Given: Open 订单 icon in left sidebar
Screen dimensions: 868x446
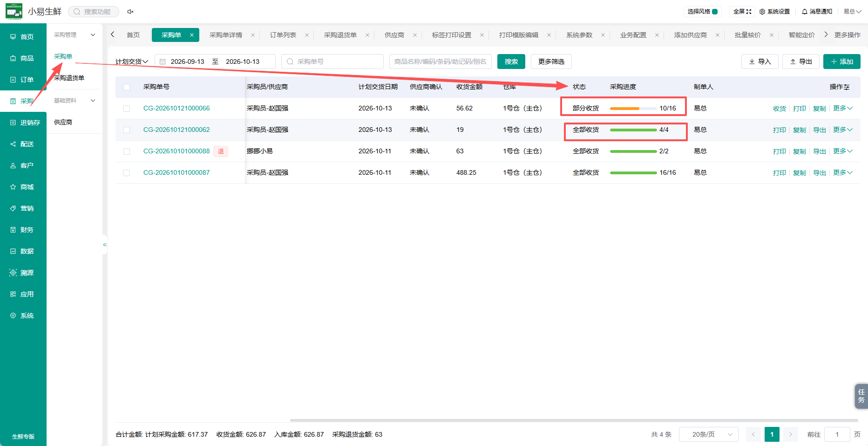Looking at the screenshot, I should click(x=13, y=80).
